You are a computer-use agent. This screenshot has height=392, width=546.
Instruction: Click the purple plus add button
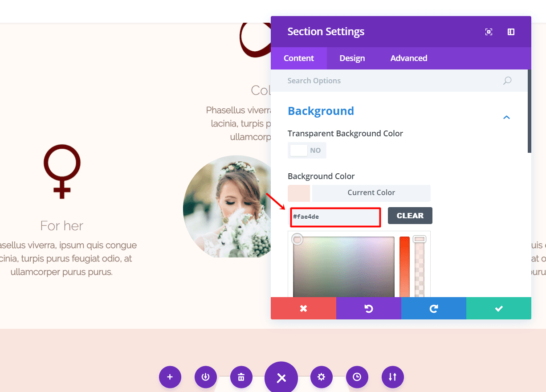tap(170, 377)
